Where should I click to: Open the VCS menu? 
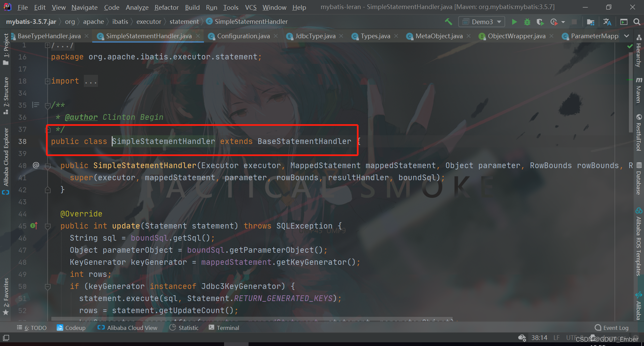(x=251, y=7)
